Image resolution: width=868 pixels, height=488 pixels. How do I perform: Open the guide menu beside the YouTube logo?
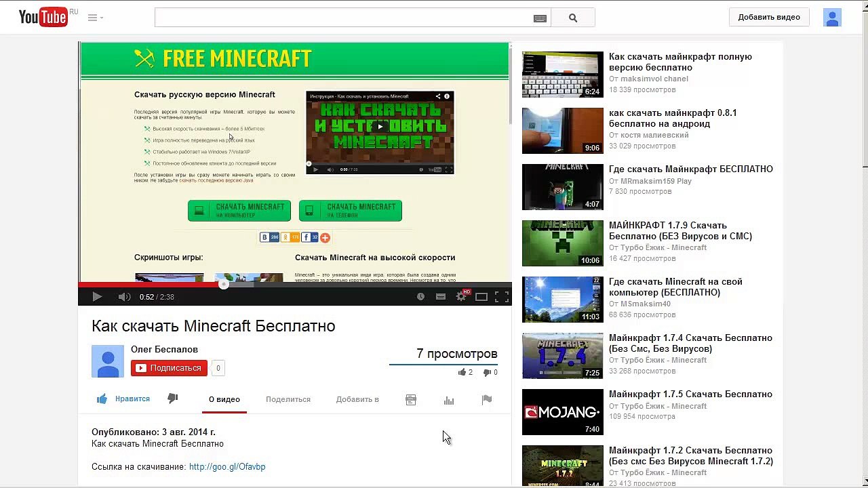tap(95, 18)
